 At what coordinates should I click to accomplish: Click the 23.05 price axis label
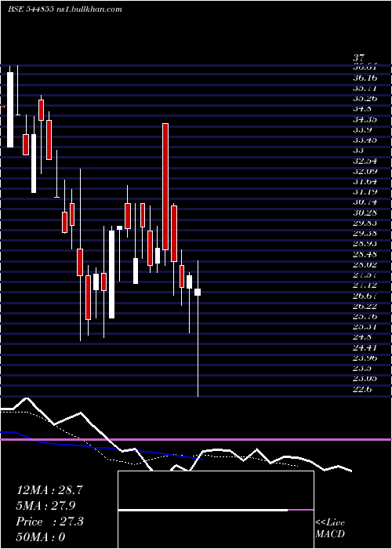pyautogui.click(x=365, y=379)
